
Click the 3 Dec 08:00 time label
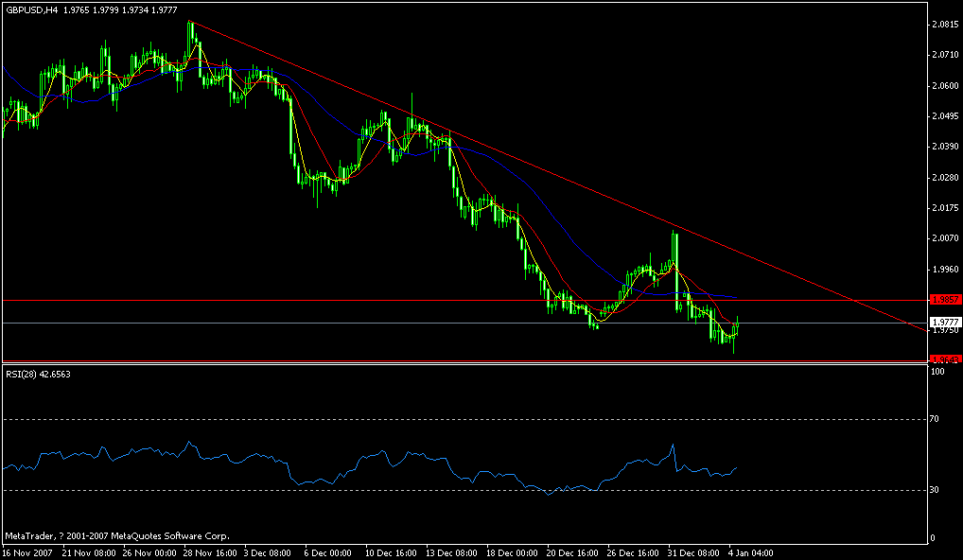tap(267, 552)
